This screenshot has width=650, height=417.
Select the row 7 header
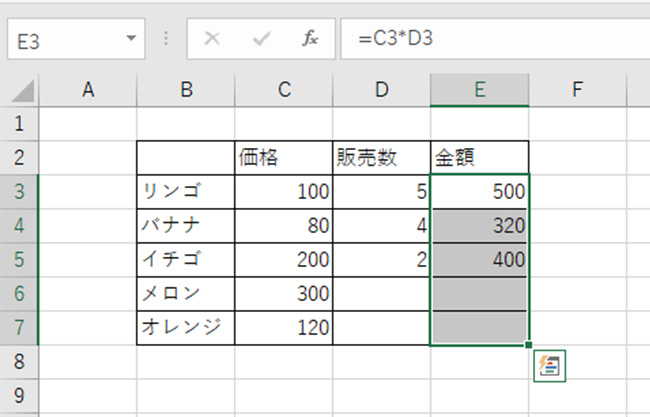(x=19, y=328)
